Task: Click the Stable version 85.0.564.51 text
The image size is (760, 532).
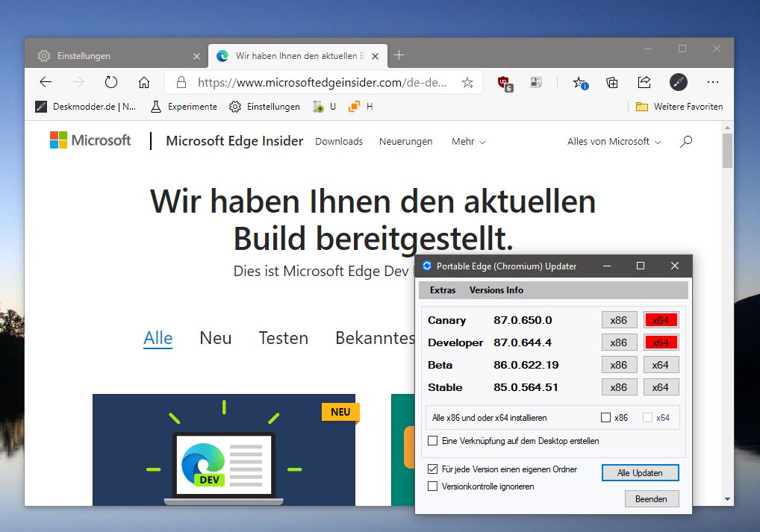Action: coord(526,387)
